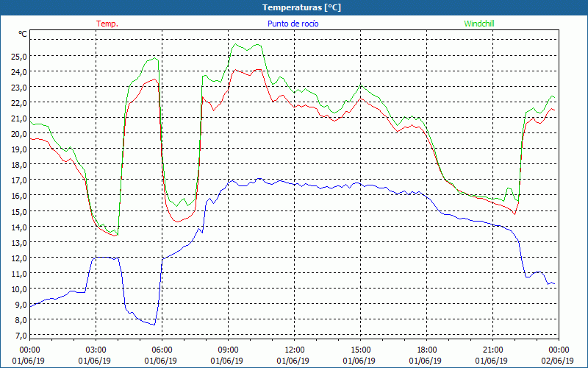Click the °C axis unit label
This screenshot has height=368, width=588.
pyautogui.click(x=23, y=34)
